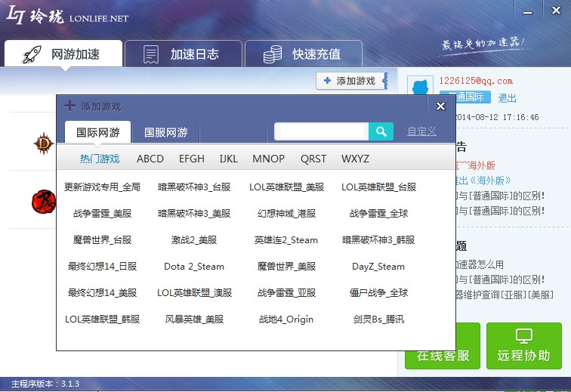Close the 添加游戏 dialog
This screenshot has height=392, width=571.
pos(441,106)
